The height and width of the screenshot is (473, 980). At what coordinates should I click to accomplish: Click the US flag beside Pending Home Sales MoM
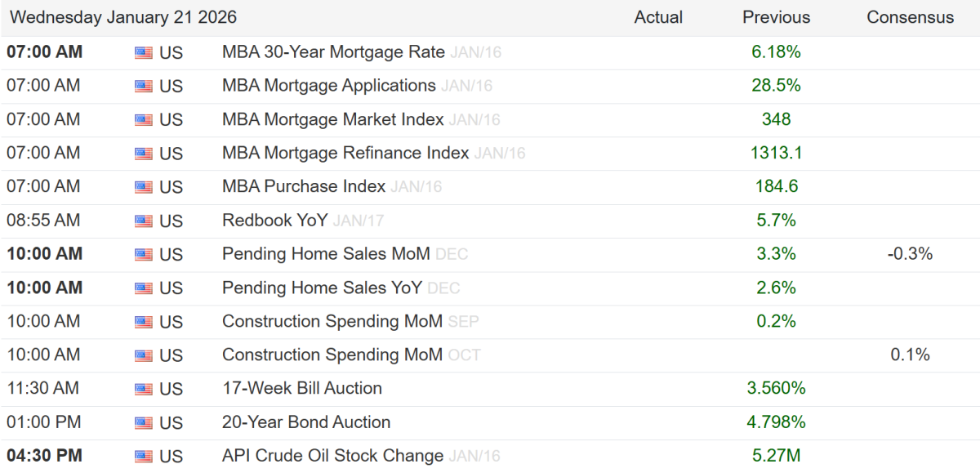pos(144,255)
